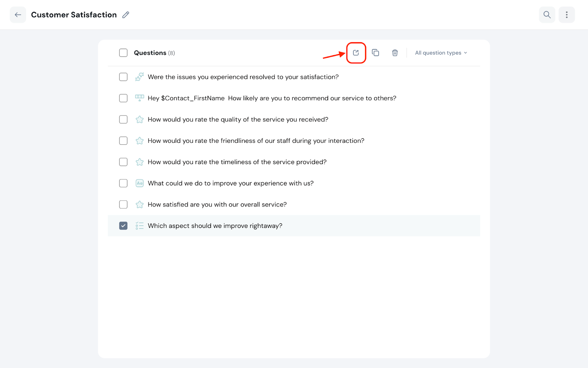
Task: Click the back arrow button
Action: click(x=18, y=15)
